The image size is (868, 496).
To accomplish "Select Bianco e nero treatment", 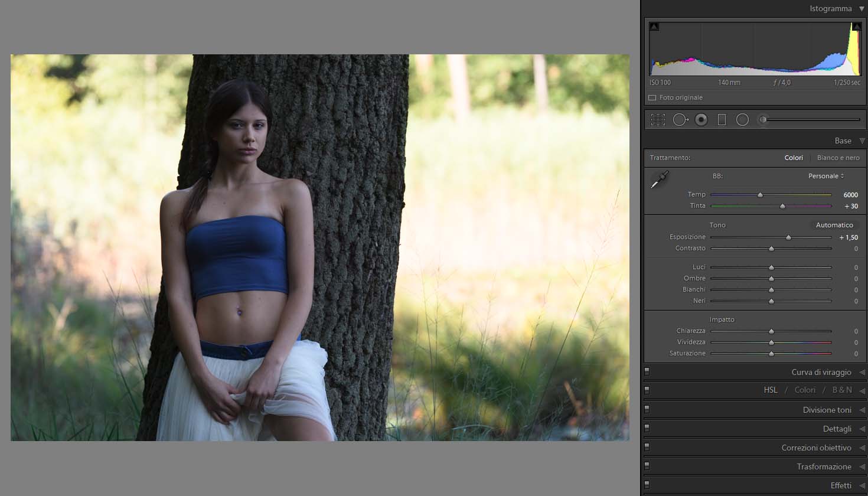I will pyautogui.click(x=838, y=158).
